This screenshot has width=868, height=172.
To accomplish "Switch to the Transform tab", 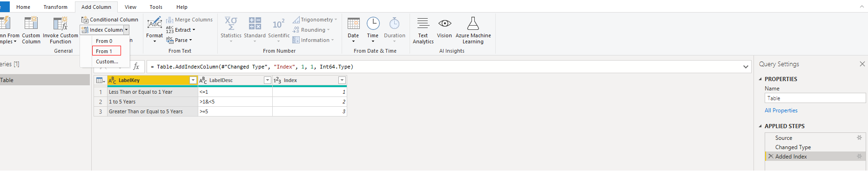I will coord(55,7).
